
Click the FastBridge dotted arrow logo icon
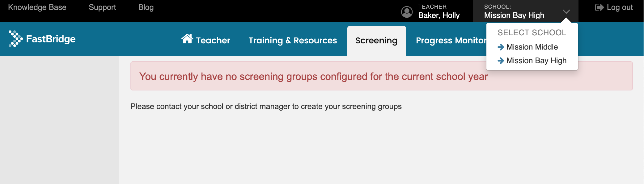(15, 39)
